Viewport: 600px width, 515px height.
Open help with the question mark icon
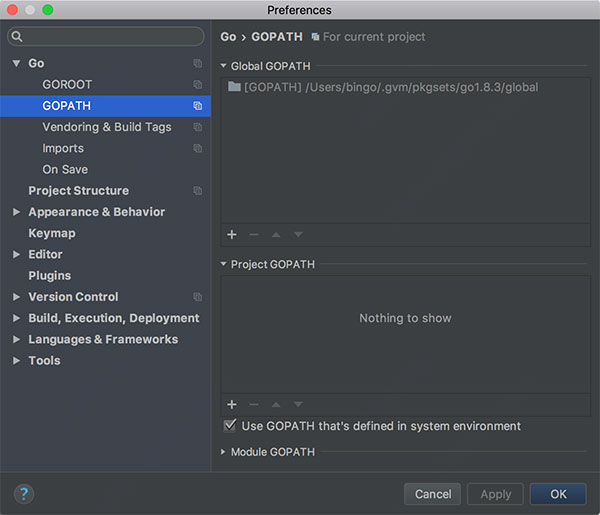pyautogui.click(x=24, y=494)
